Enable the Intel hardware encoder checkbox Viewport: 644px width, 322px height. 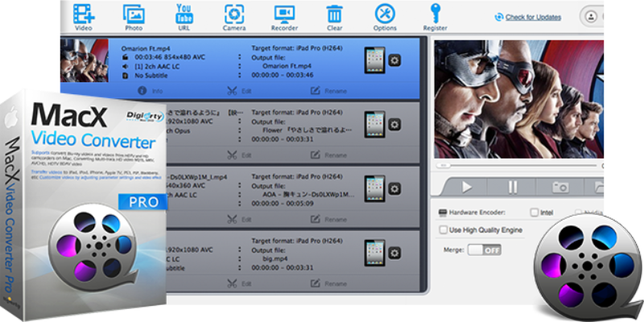coord(535,213)
